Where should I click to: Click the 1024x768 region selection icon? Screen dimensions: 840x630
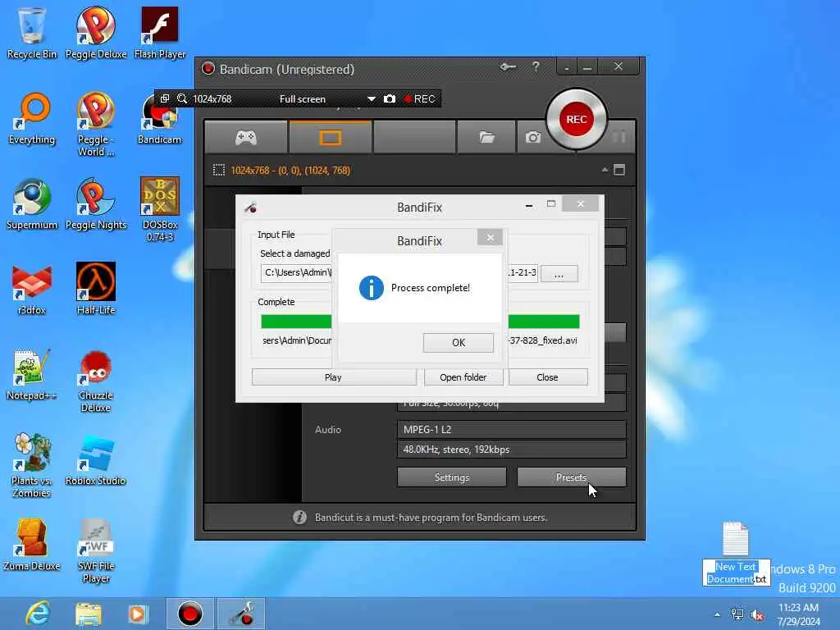[x=218, y=171]
